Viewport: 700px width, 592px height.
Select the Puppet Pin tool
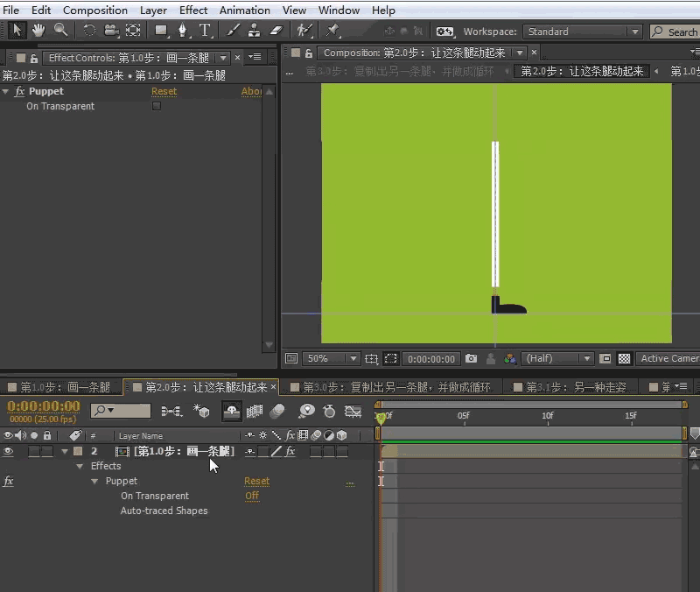tap(333, 31)
